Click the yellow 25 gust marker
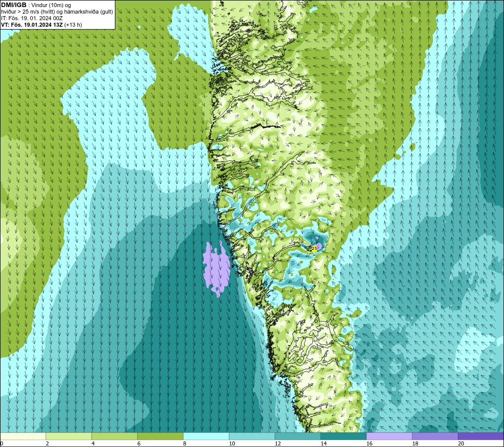504x447 pixels. (314, 248)
